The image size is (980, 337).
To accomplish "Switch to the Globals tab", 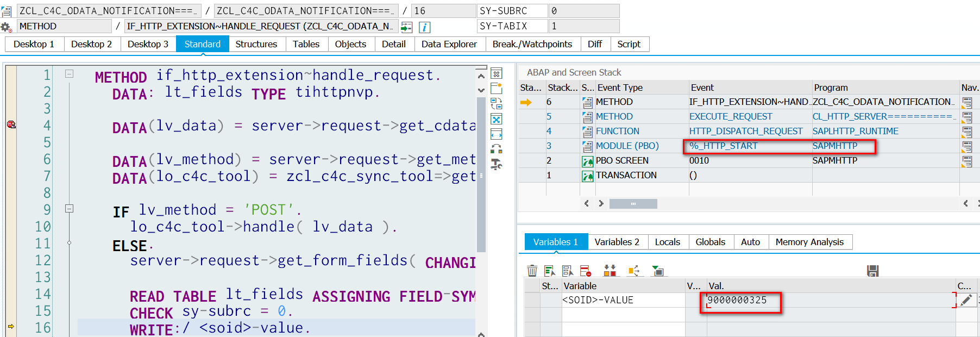I will (x=711, y=242).
